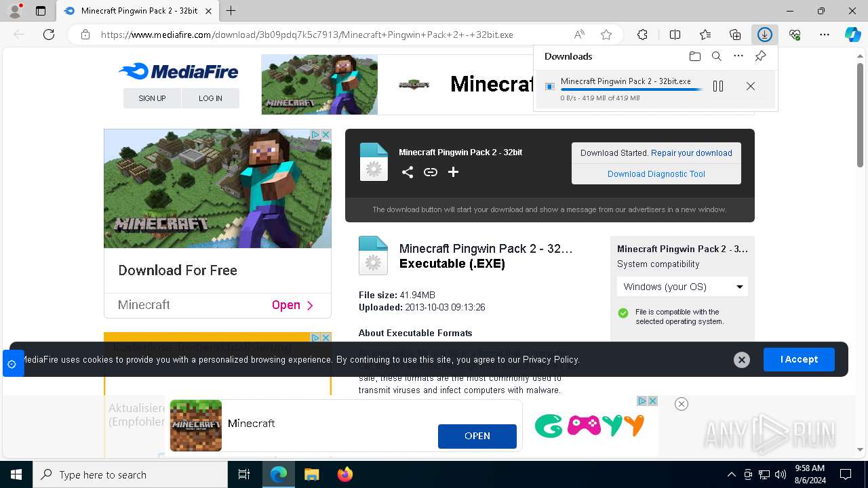Open the Edge icon on the taskbar

tap(279, 474)
